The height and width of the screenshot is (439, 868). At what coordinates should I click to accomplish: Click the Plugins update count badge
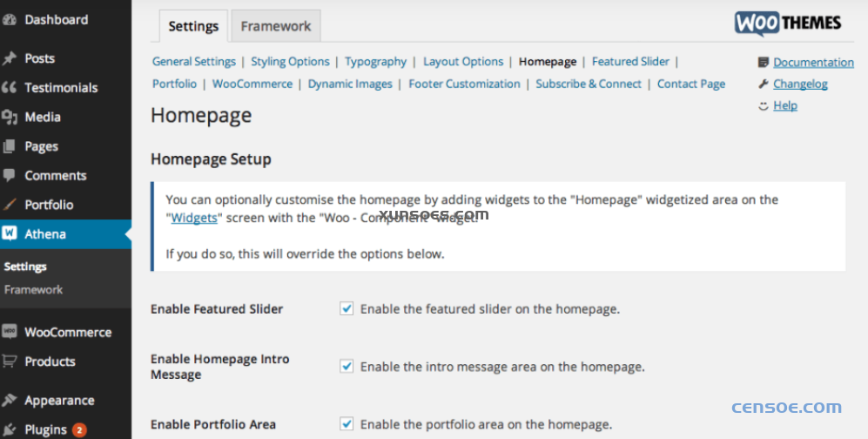click(79, 429)
